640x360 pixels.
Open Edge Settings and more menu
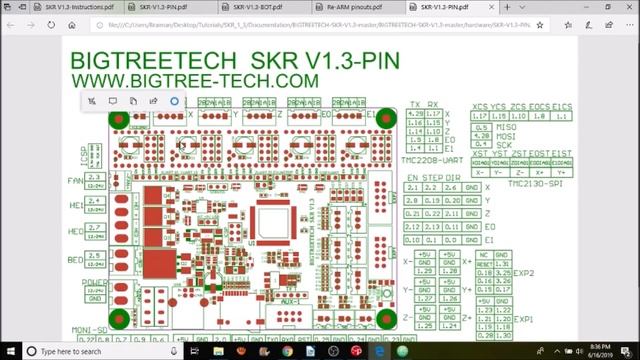[x=629, y=25]
